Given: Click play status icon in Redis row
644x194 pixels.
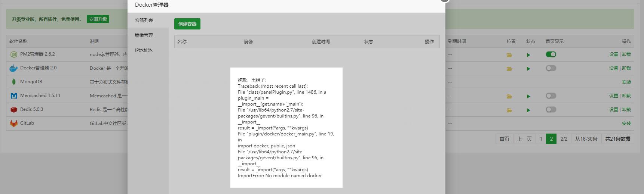Looking at the screenshot, I should (528, 110).
